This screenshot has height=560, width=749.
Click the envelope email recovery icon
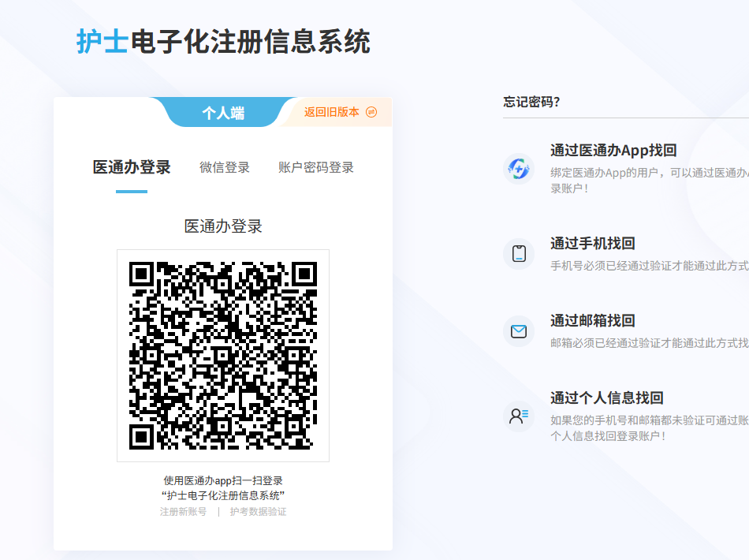[x=519, y=331]
